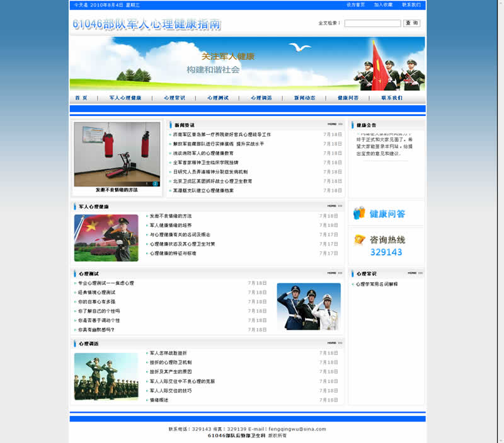504x443 pixels.
Task: Go to the 心理测试 navigation menu item
Action: tap(218, 98)
